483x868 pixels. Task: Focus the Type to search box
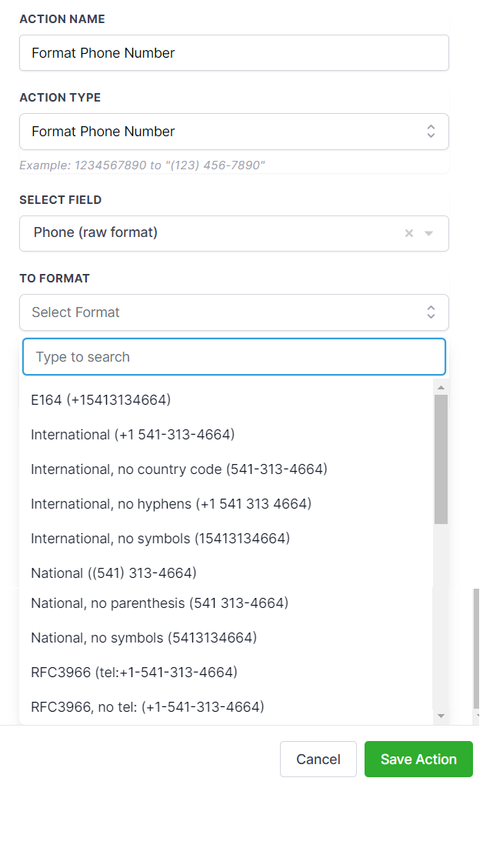(234, 356)
